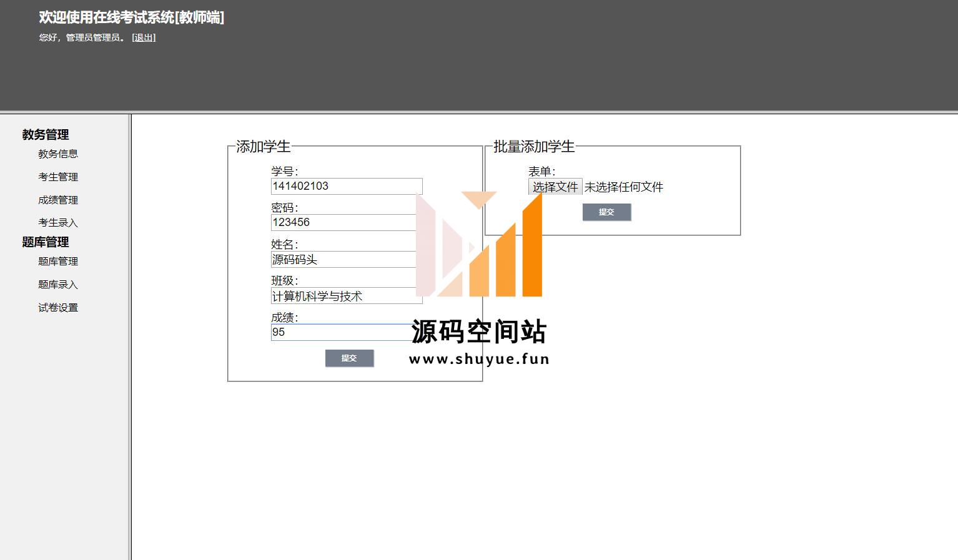This screenshot has height=560, width=958.
Task: Click the 表单 label
Action: coord(541,171)
